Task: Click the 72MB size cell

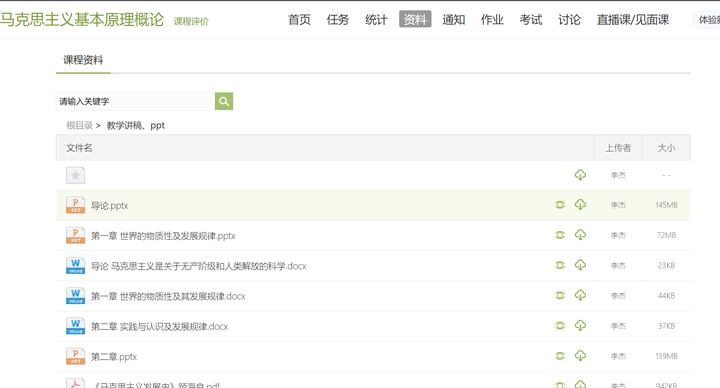Action: tap(666, 235)
